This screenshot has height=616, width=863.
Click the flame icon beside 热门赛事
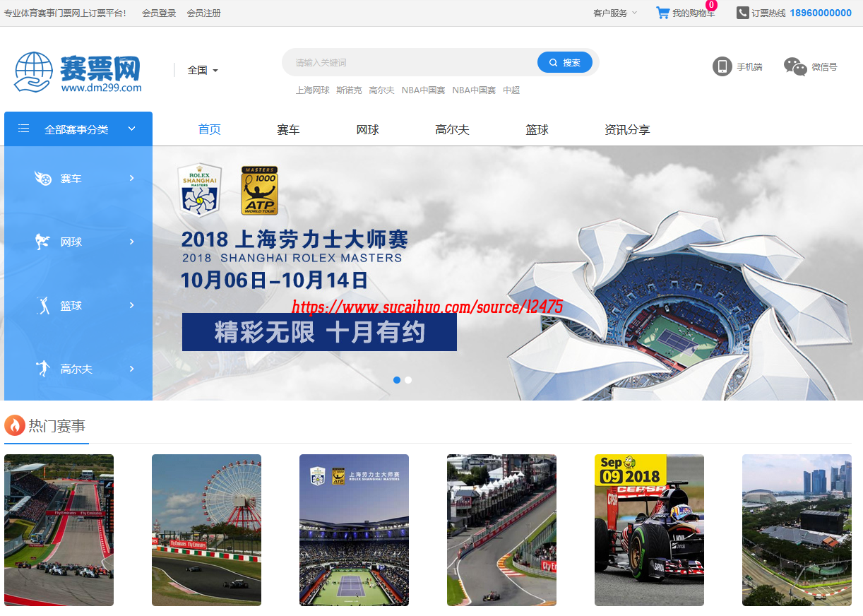point(15,426)
